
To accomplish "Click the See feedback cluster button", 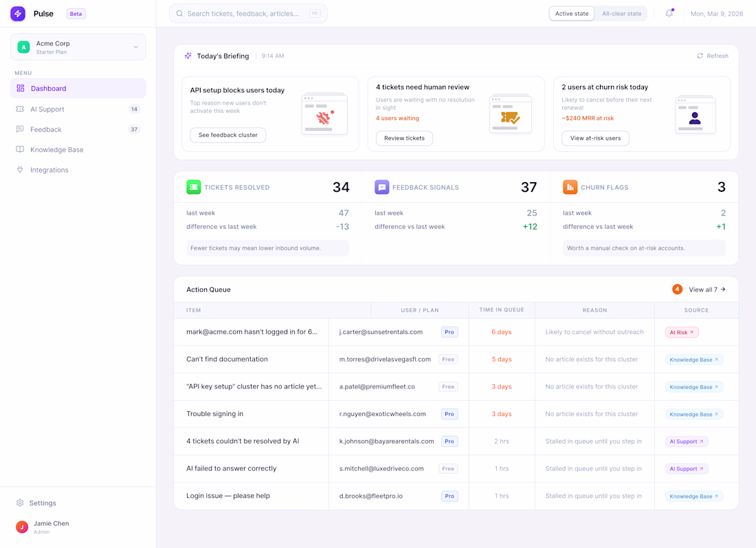I will (x=228, y=135).
